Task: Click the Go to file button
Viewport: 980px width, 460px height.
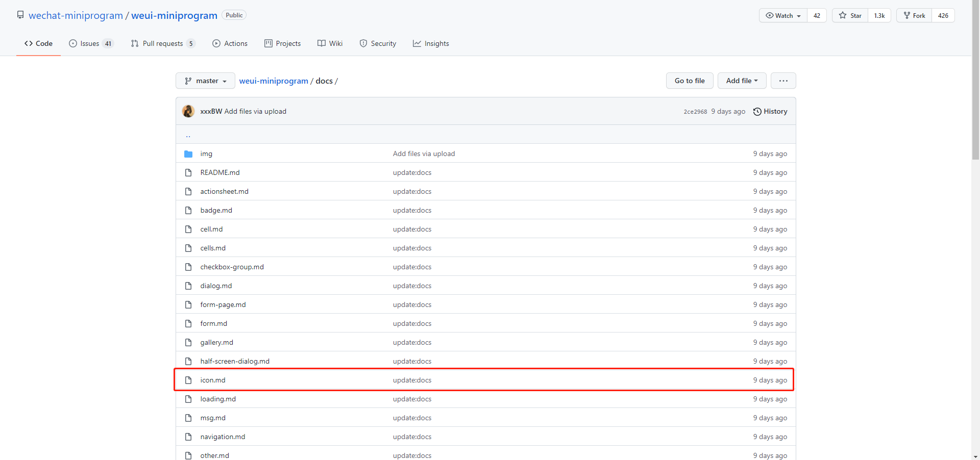Action: click(x=690, y=81)
